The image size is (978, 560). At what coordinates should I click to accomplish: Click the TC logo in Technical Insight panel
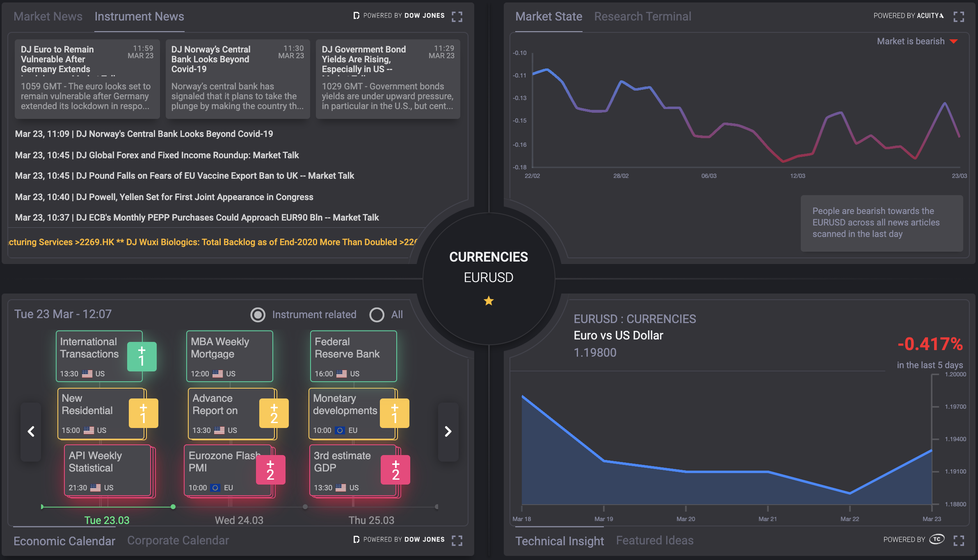[937, 539]
